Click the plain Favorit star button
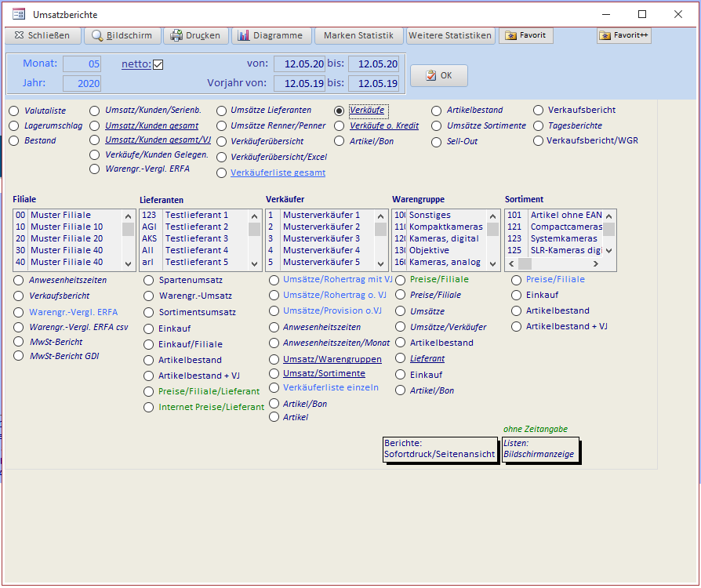701x588 pixels. [x=525, y=35]
